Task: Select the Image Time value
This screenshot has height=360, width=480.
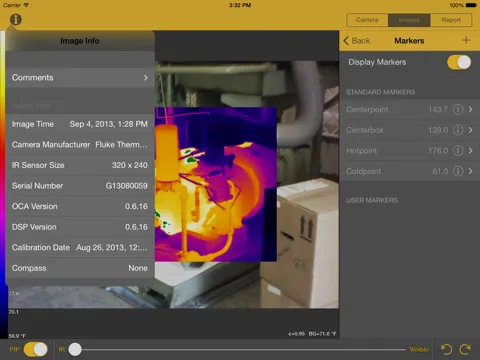Action: tap(108, 124)
